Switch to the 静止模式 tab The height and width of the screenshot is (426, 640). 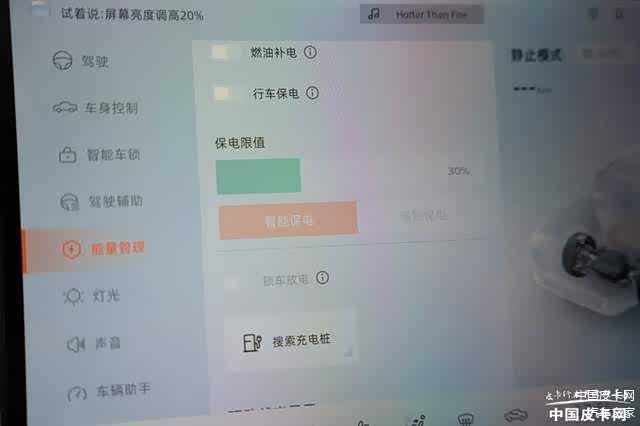pyautogui.click(x=536, y=55)
